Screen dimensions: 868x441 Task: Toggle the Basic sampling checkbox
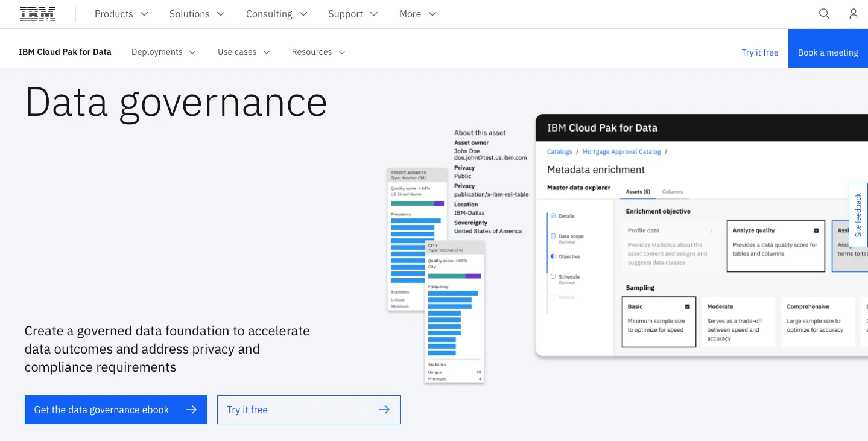click(688, 306)
